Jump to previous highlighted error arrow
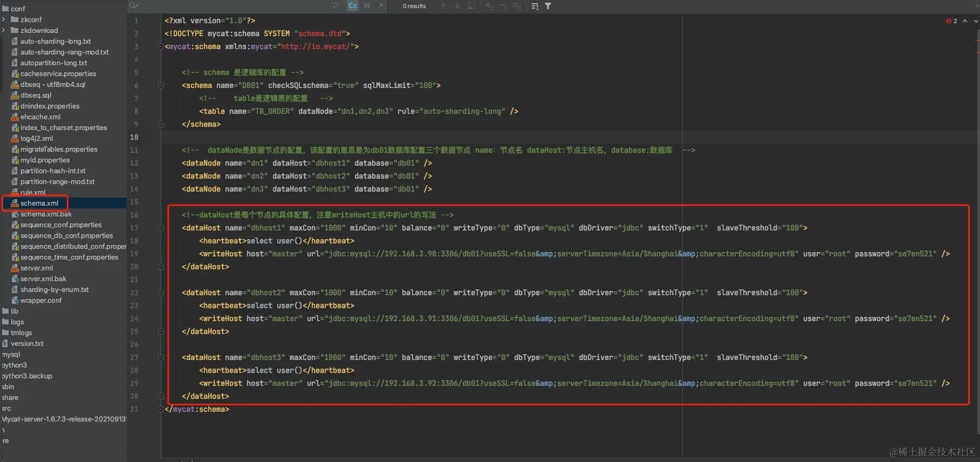The image size is (980, 462). (965, 21)
